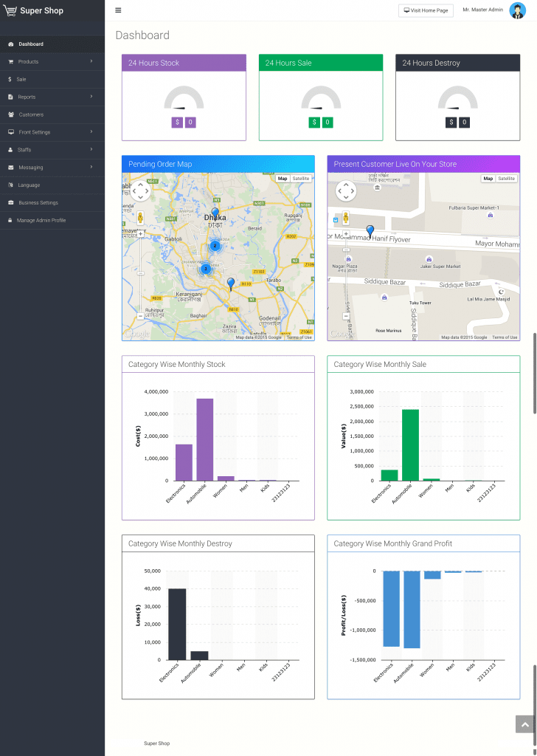The width and height of the screenshot is (537, 756).
Task: Click the scroll-to-top arrow button
Action: [525, 724]
